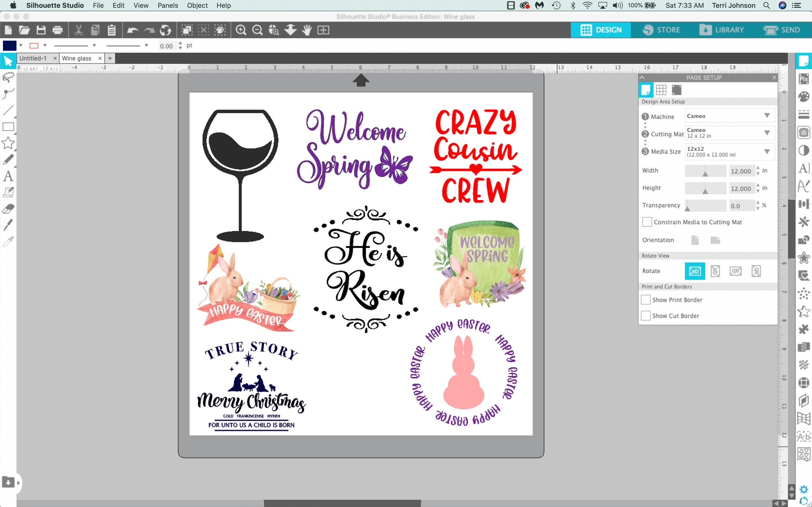Open the LIBRARY section

pos(722,30)
